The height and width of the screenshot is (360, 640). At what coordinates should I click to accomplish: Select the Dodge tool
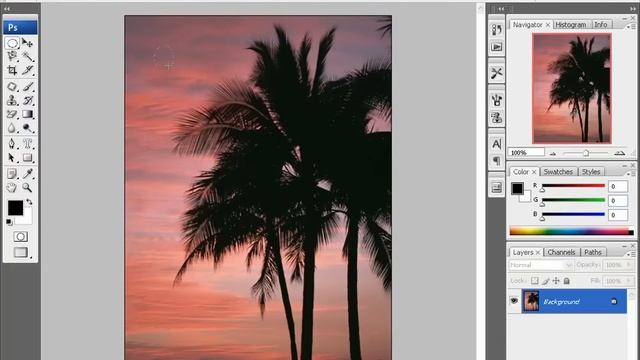coord(27,128)
